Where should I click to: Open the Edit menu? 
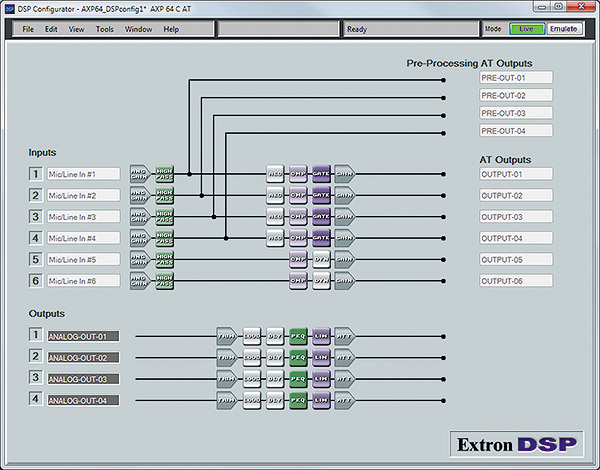[51, 29]
